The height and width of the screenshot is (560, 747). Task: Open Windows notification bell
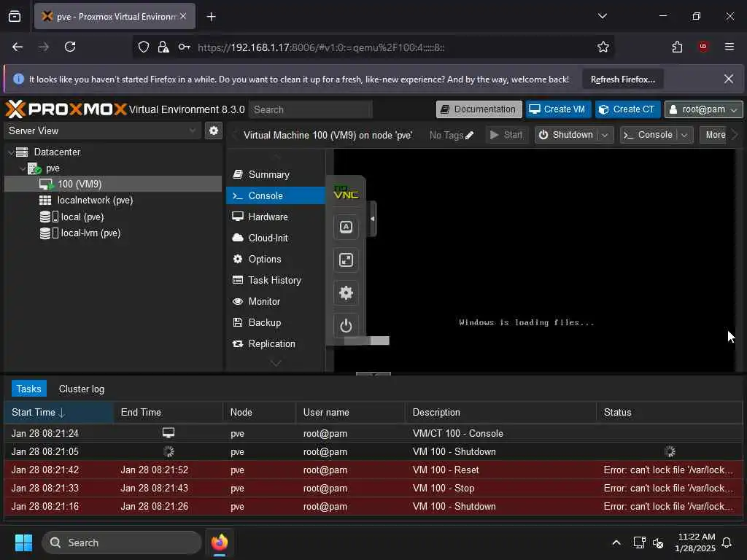click(727, 542)
